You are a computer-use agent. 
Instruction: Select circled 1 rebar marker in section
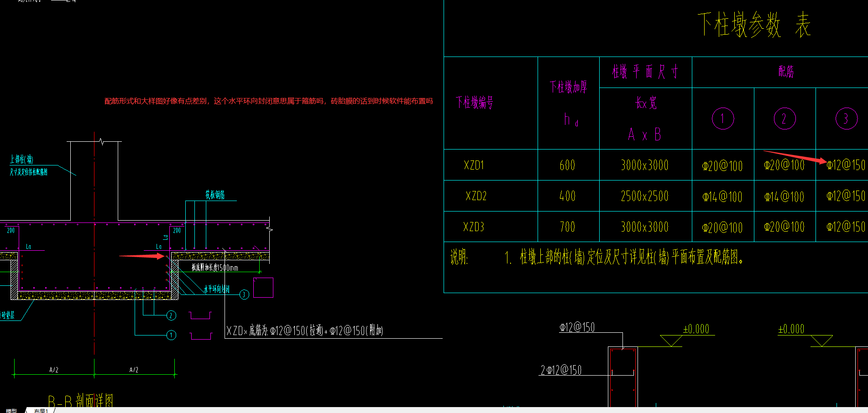click(171, 336)
